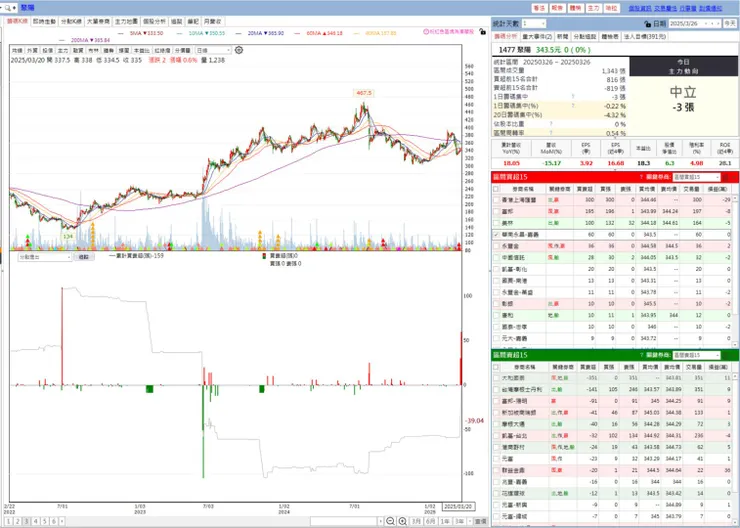Switch to 分點K線 tab
Viewport: 740px width, 528px height.
click(71, 21)
